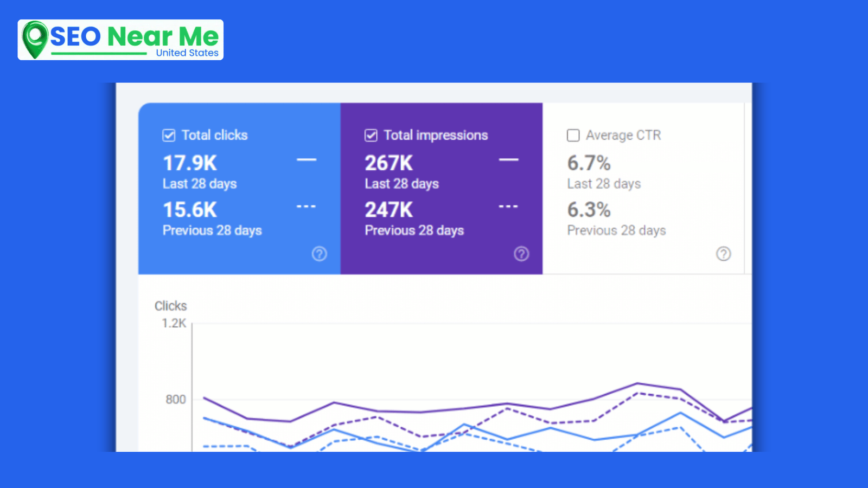Click the Clicks axis title on chart

pyautogui.click(x=170, y=306)
